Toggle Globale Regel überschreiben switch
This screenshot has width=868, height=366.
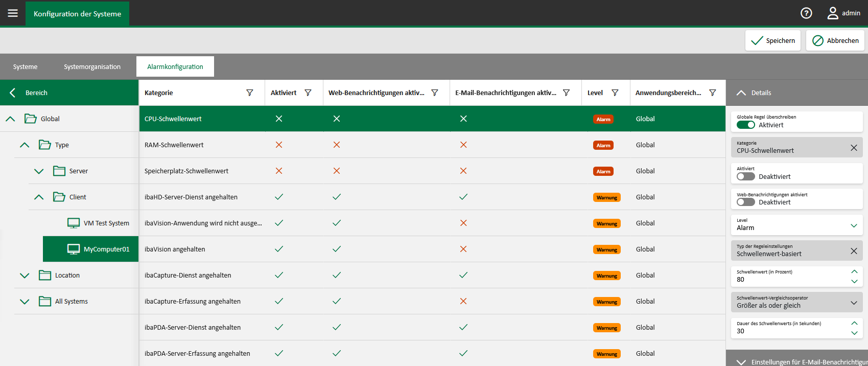click(x=746, y=125)
